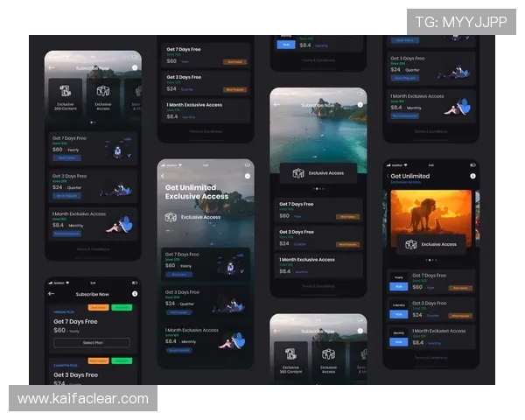
Task: Tap Most Popular tag in top-left phone's $24 card
Action: point(67,196)
